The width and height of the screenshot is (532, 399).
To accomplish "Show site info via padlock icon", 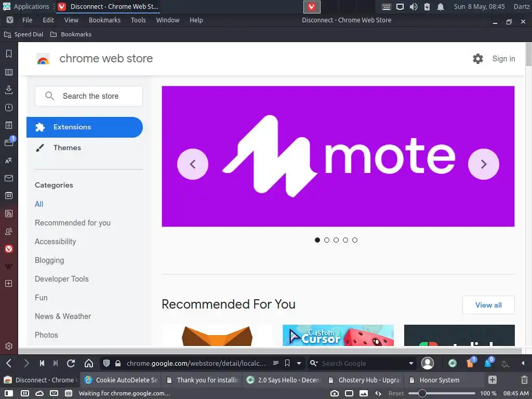I will [118, 363].
